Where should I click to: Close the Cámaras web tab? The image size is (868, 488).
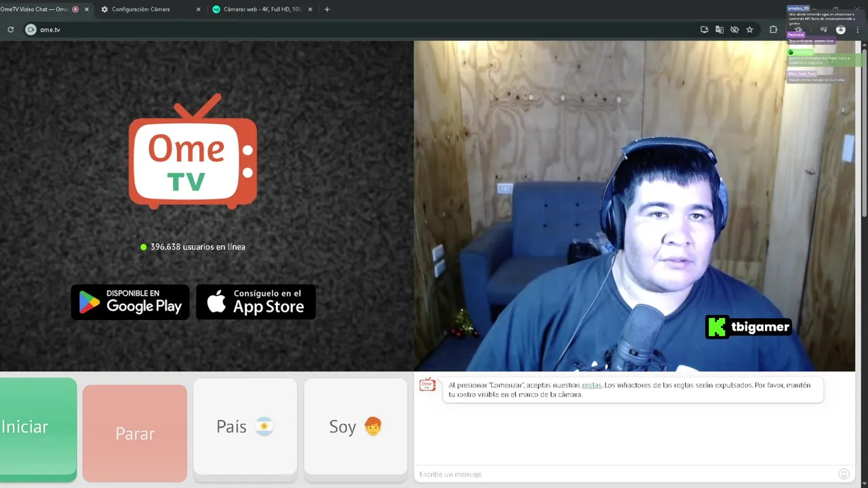[310, 9]
